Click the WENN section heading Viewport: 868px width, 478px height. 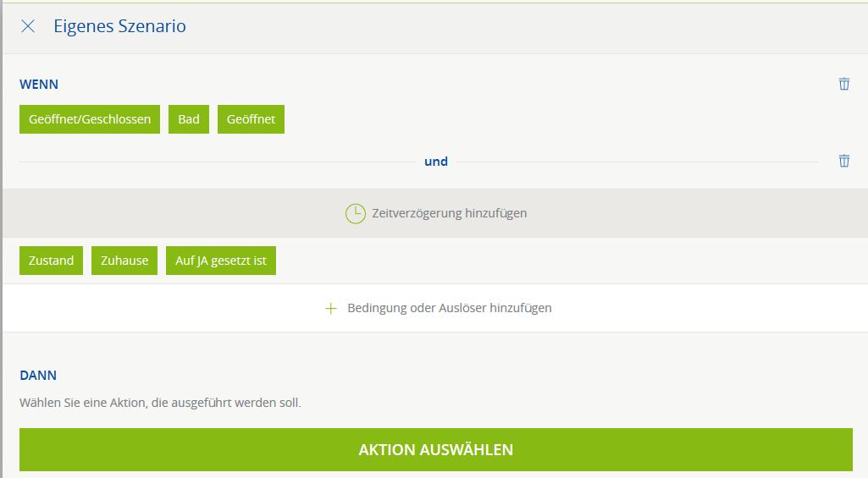click(x=39, y=85)
